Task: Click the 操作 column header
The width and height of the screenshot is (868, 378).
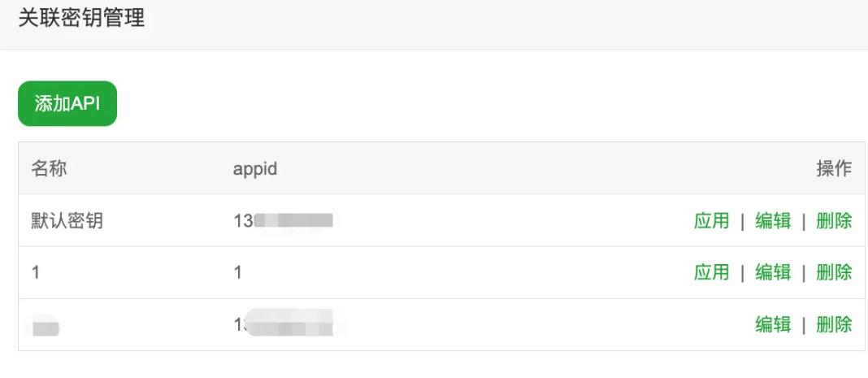Action: coord(834,168)
